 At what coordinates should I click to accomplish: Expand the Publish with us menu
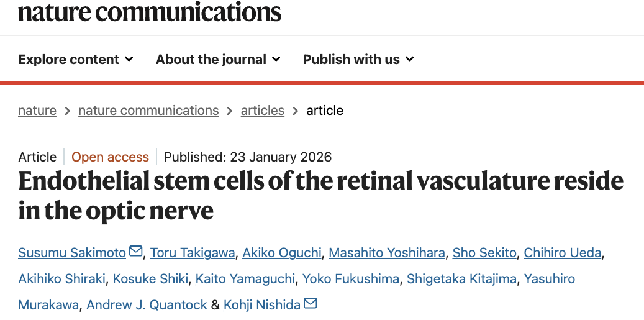(x=358, y=60)
